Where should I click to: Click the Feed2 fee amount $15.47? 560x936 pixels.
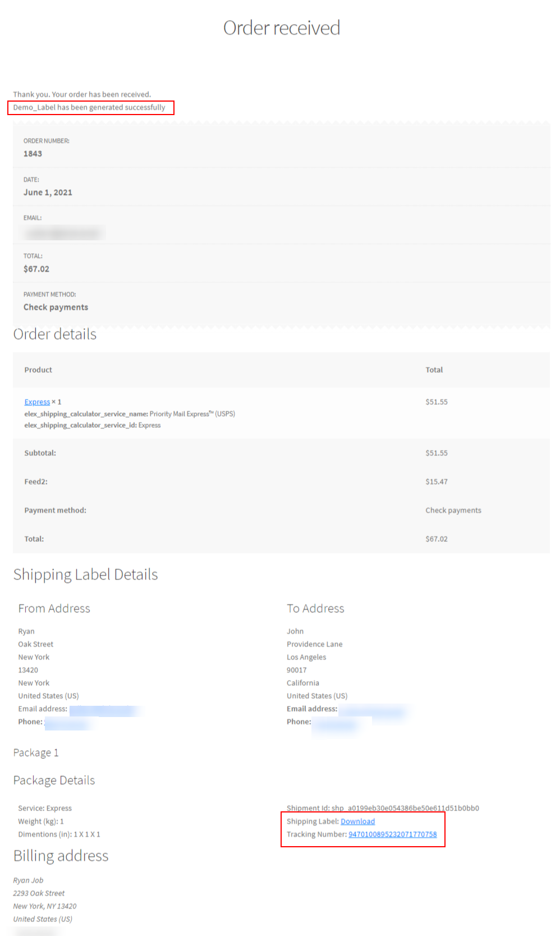[437, 482]
